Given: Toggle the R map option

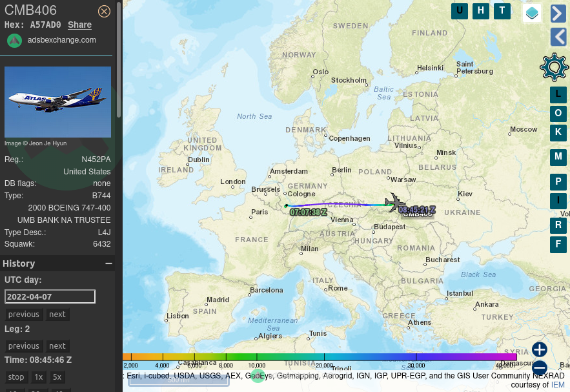Looking at the screenshot, I should click(558, 225).
